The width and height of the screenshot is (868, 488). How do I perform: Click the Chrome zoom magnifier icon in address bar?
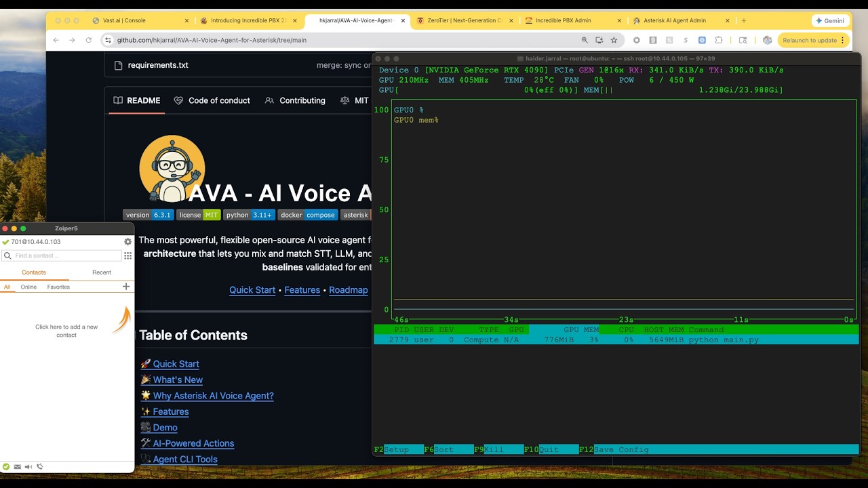585,40
